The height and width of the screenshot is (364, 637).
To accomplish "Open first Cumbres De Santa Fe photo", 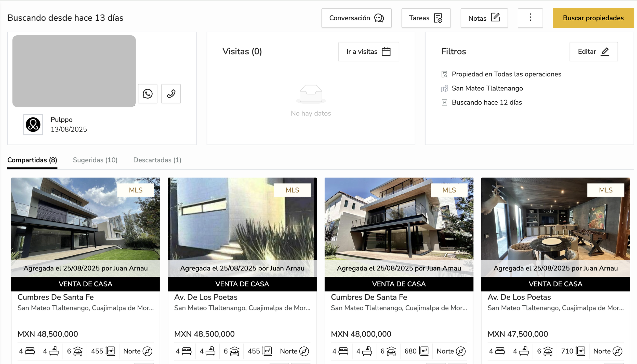I will 85,219.
